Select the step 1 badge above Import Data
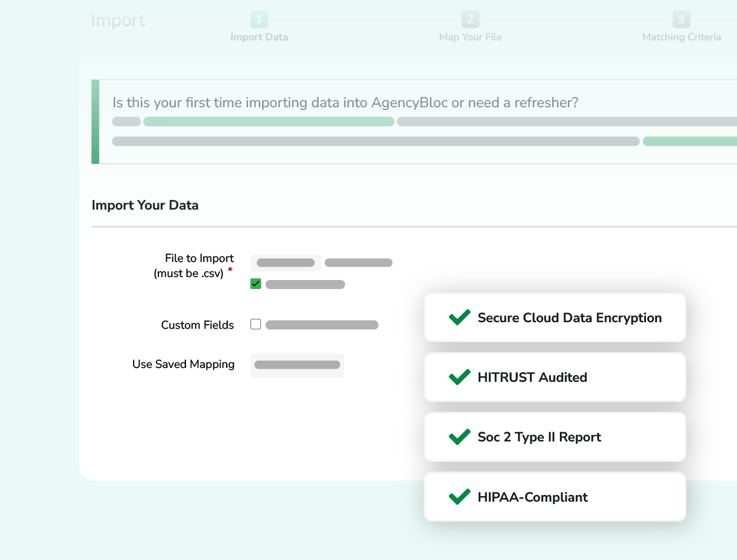This screenshot has width=737, height=560. [x=259, y=19]
